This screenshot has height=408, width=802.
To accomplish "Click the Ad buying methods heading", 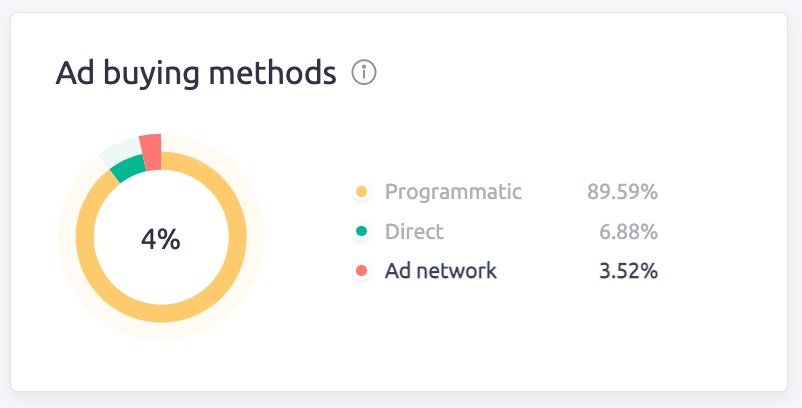I will coord(196,73).
